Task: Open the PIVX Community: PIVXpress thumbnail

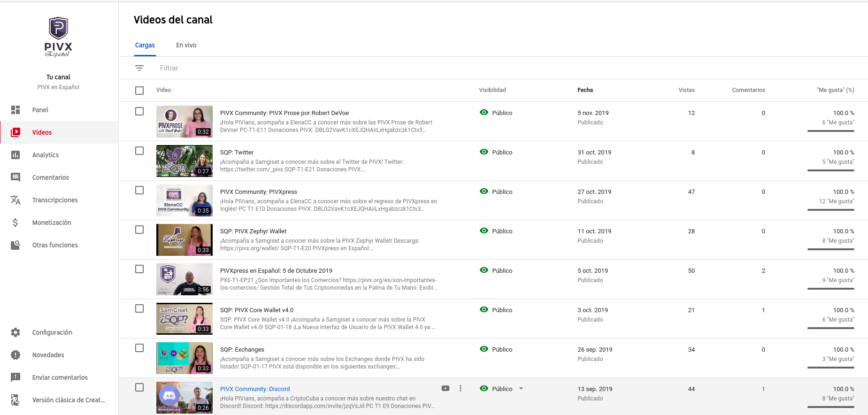Action: (184, 200)
